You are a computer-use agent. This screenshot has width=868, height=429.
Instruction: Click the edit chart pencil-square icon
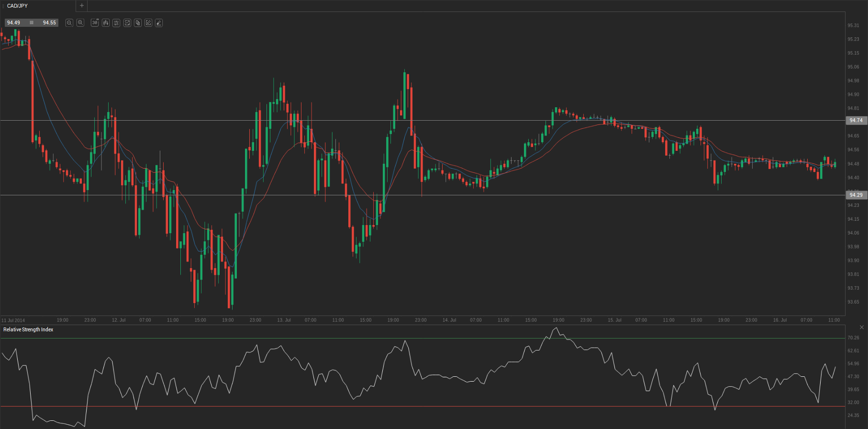click(x=148, y=23)
